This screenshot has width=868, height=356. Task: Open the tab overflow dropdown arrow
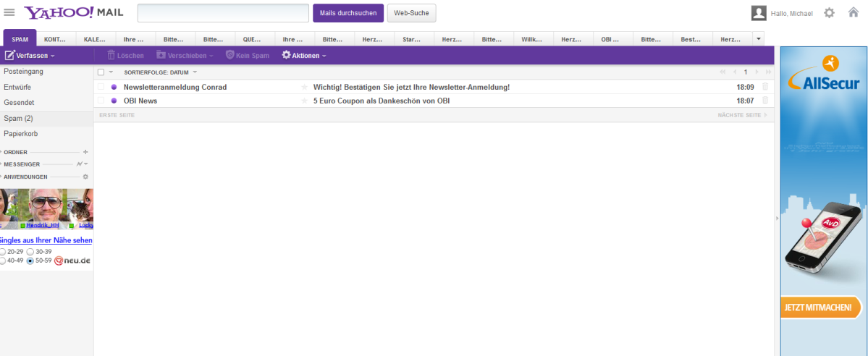(759, 39)
